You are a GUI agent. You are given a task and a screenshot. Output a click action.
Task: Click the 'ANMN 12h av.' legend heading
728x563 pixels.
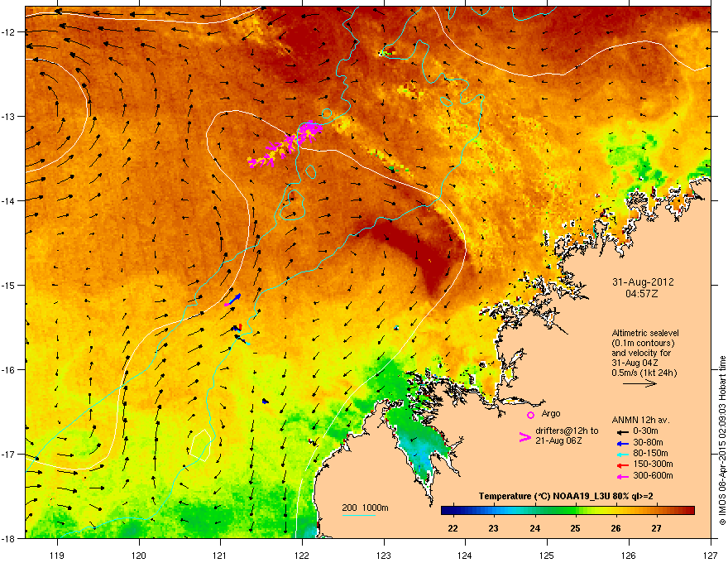640,420
